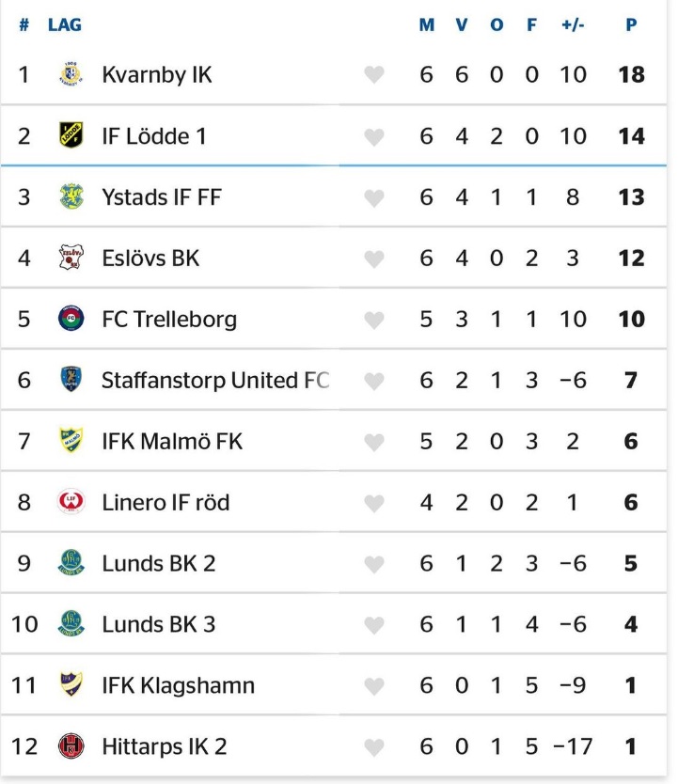Click the Linero IF röd logo
Screen dimensions: 678x784
71,502
